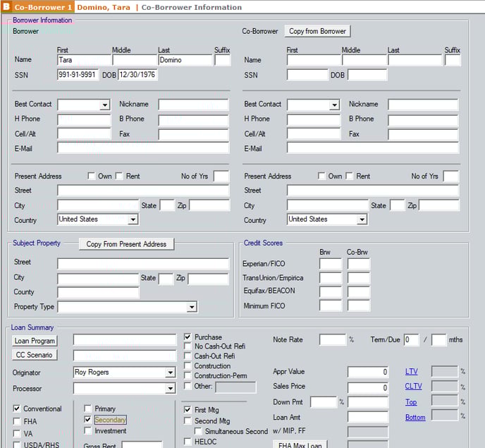The width and height of the screenshot is (485, 448).
Task: Open borrower Best Contact dropdown
Action: coord(104,105)
